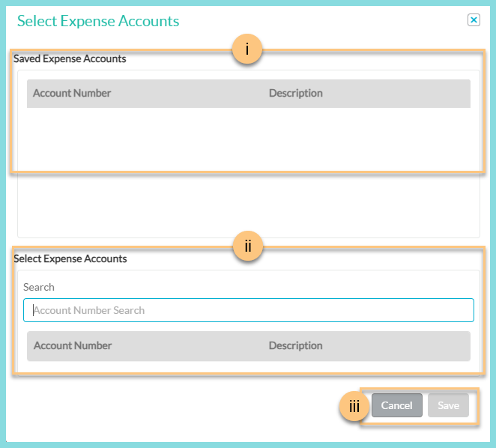Viewport: 496px width, 448px height.
Task: Click the Search label above the input
Action: pos(39,287)
